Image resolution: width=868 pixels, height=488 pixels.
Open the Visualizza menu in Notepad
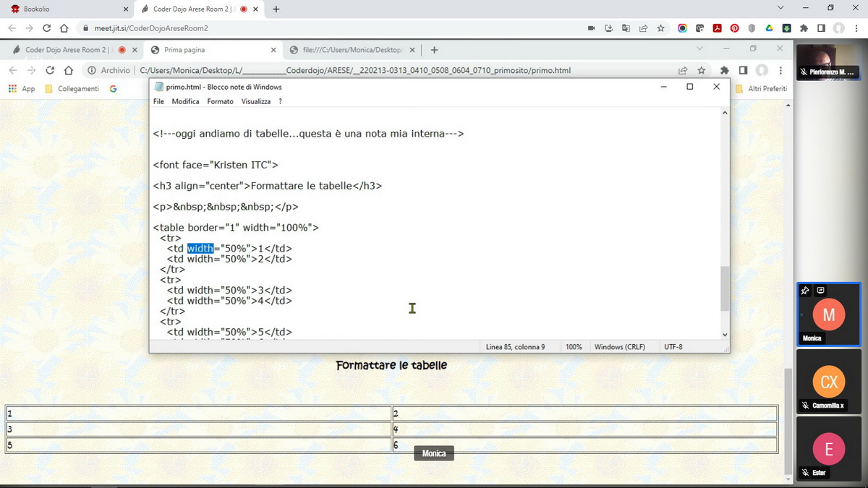pos(256,101)
